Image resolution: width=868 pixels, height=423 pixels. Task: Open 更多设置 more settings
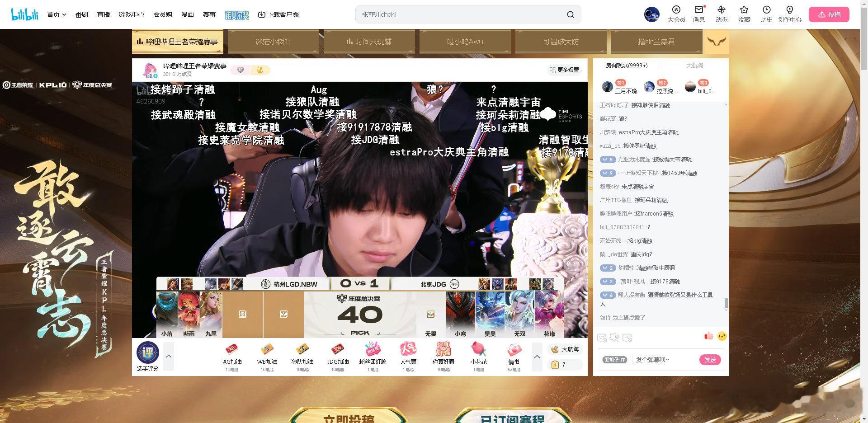[x=564, y=70]
